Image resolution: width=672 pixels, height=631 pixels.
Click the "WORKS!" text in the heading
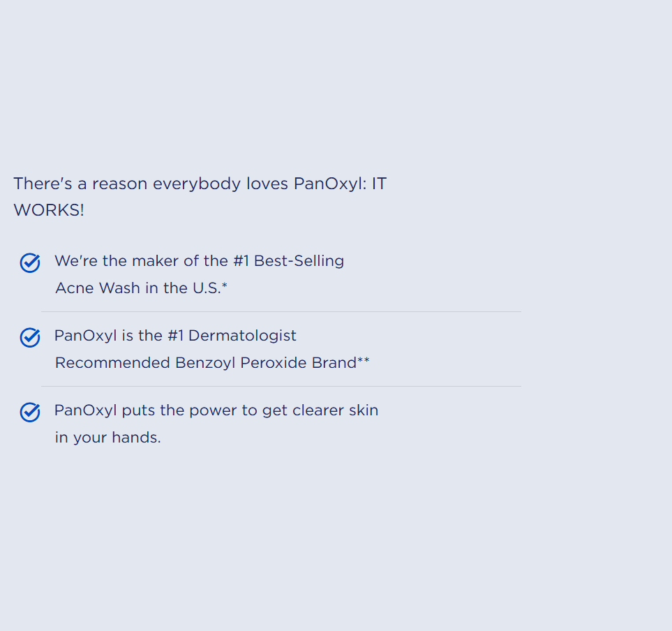coord(49,210)
